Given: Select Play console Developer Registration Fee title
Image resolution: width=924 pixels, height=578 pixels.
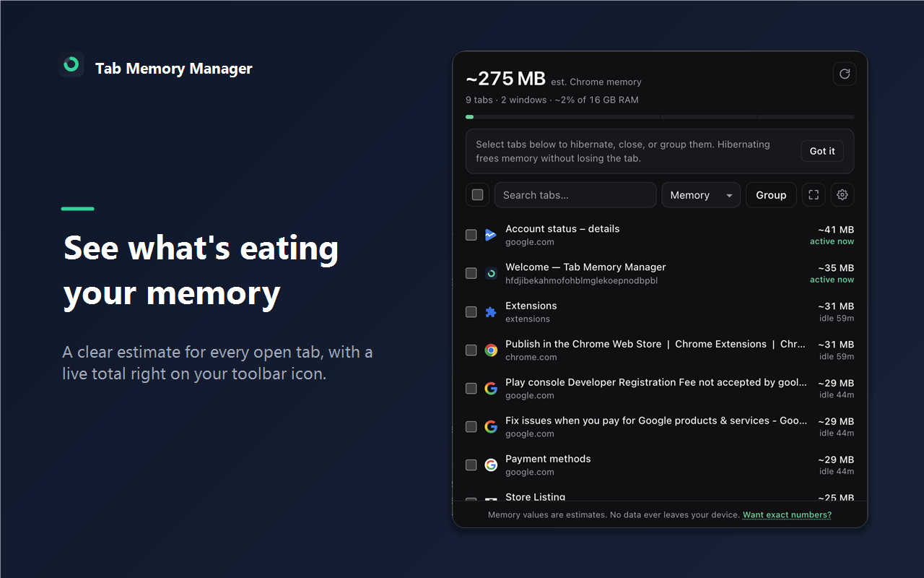Looking at the screenshot, I should coord(656,382).
